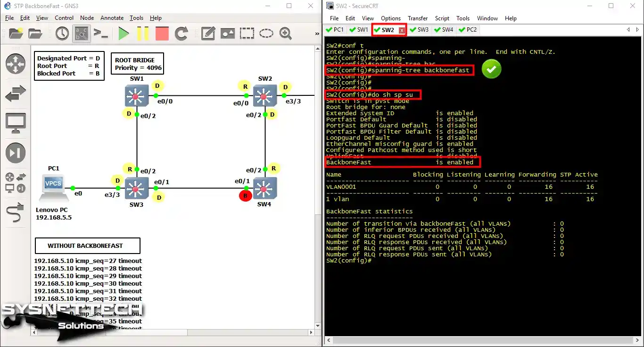Browse end devices monitor icon
The height and width of the screenshot is (347, 644).
pyautogui.click(x=16, y=123)
